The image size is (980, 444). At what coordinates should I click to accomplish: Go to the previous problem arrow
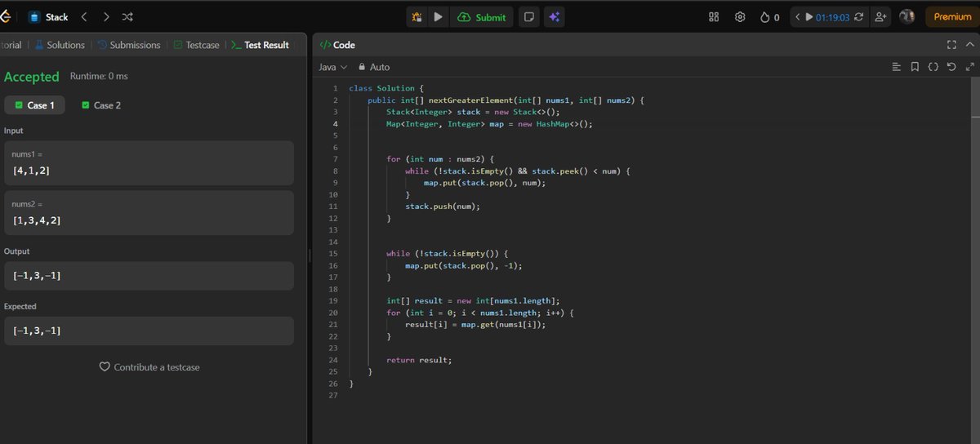click(84, 17)
